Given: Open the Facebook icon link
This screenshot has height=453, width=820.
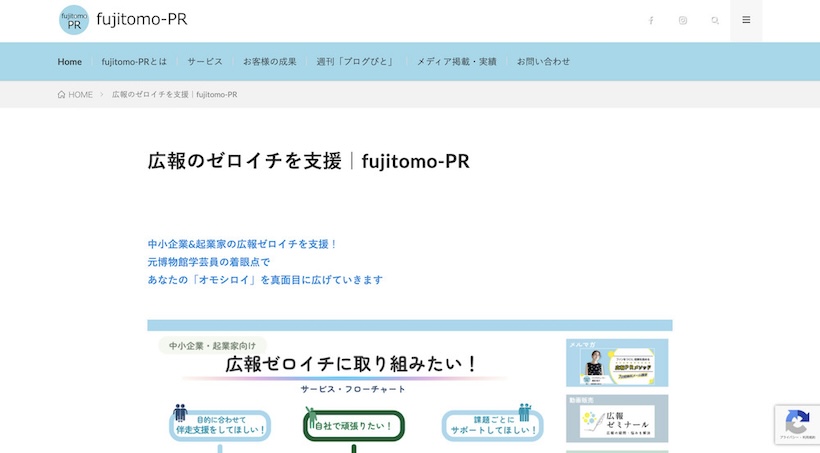Looking at the screenshot, I should 651,20.
